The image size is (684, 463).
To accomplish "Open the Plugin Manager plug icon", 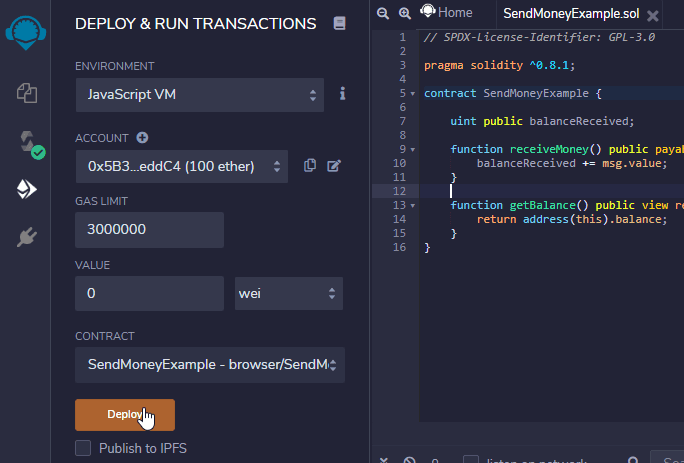I will [27, 237].
